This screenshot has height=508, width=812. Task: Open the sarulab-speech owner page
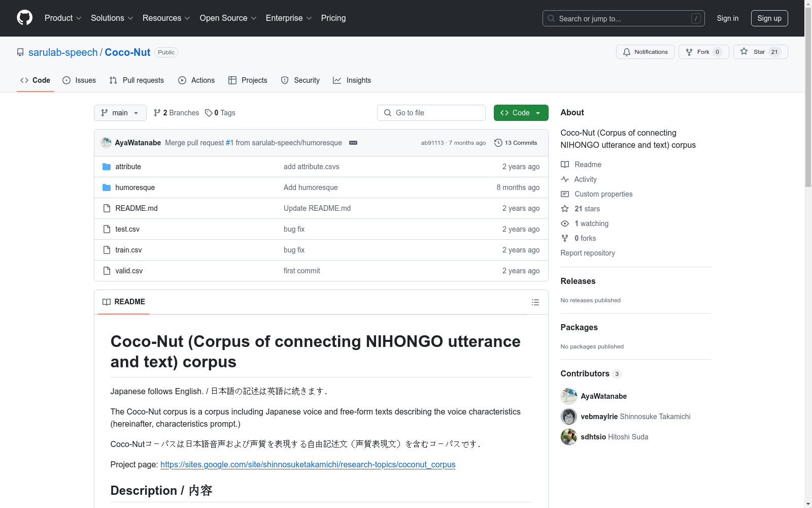[63, 52]
